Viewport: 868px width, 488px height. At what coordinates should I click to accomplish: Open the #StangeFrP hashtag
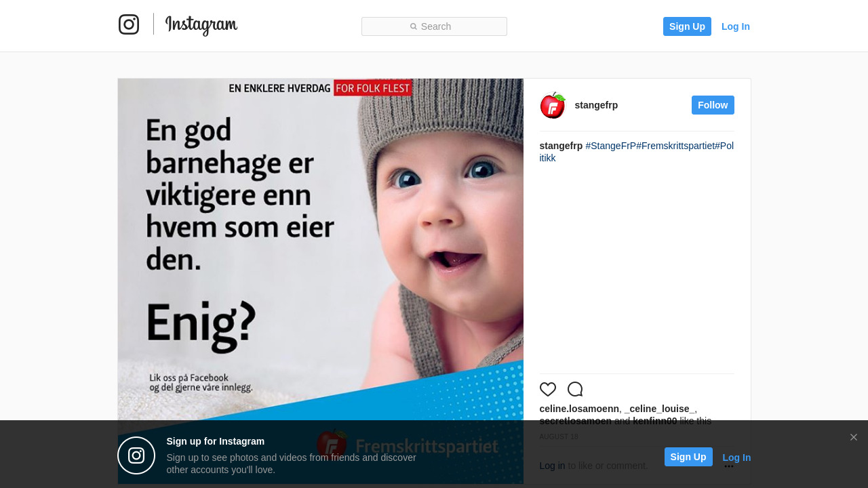611,146
